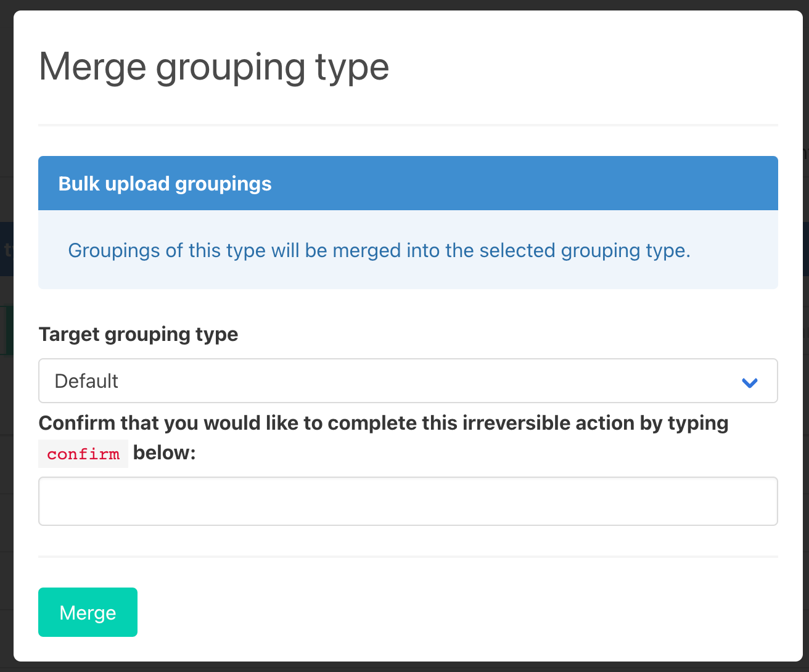Click the "Merge grouping type" dialog title
Image resolution: width=809 pixels, height=672 pixels.
click(214, 67)
